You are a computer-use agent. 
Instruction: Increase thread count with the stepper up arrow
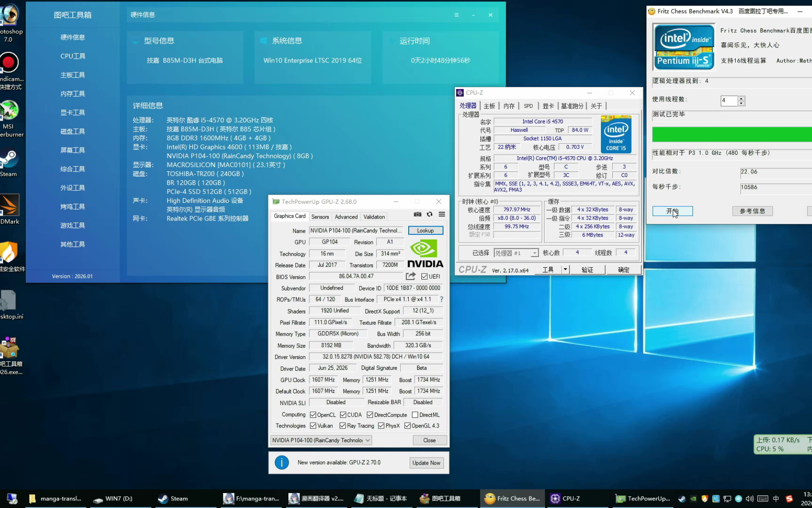click(741, 98)
